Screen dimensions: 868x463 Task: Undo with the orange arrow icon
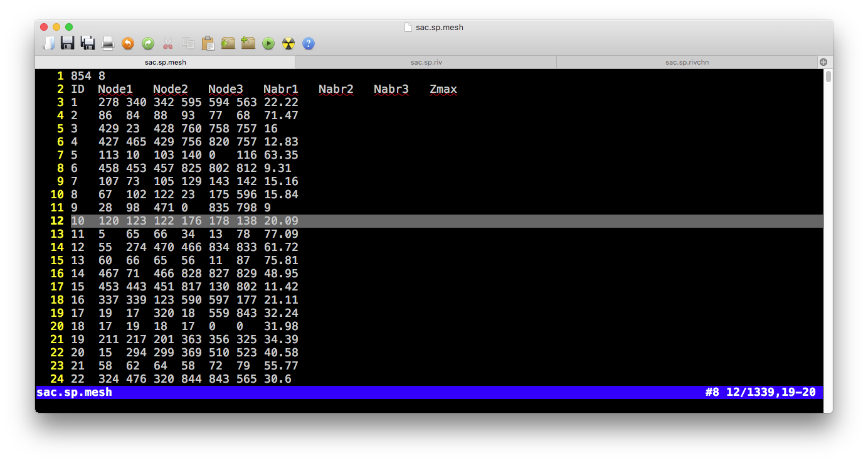point(128,43)
